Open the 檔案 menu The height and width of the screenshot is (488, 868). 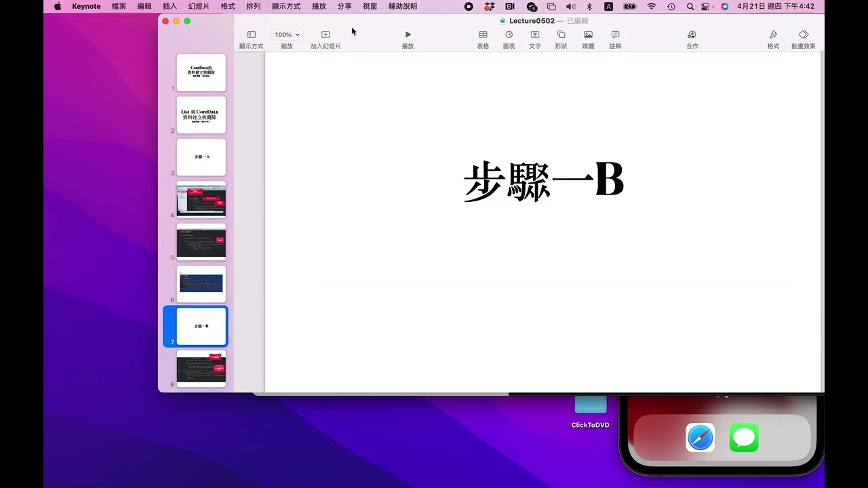(119, 6)
